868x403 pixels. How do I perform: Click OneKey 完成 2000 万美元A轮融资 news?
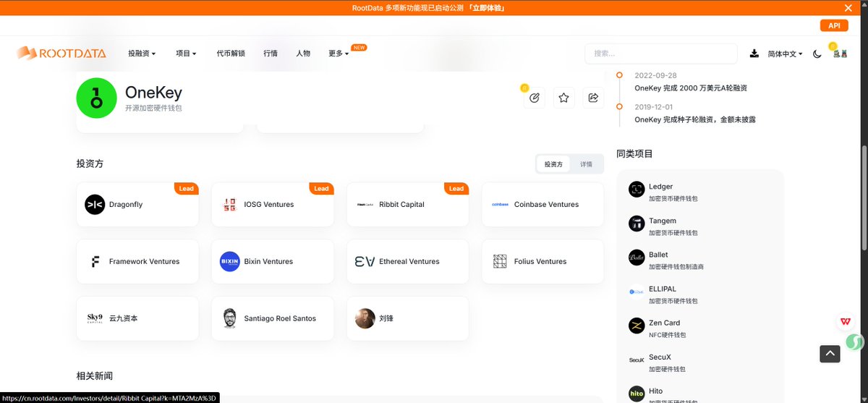(691, 88)
